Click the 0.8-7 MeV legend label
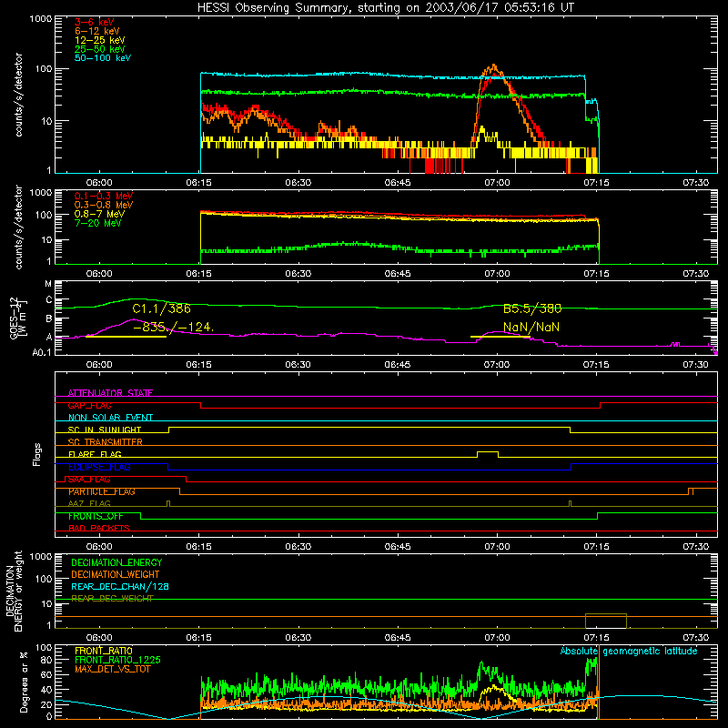 [99, 214]
